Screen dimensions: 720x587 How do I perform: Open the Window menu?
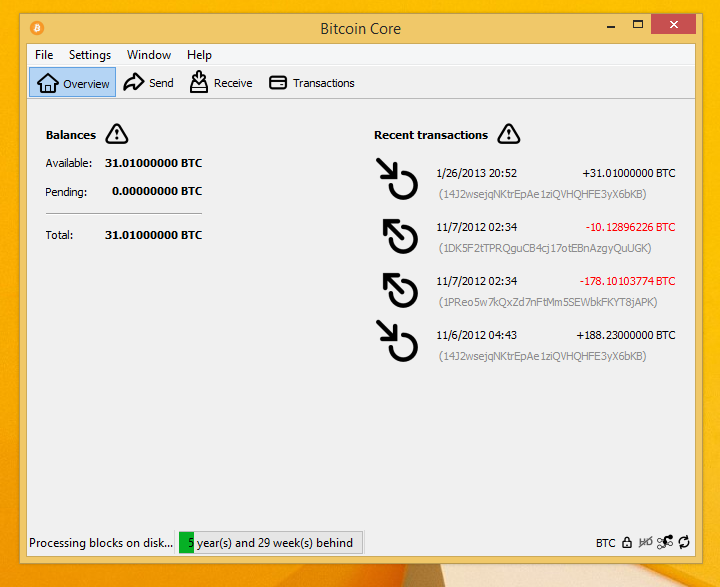coord(149,55)
